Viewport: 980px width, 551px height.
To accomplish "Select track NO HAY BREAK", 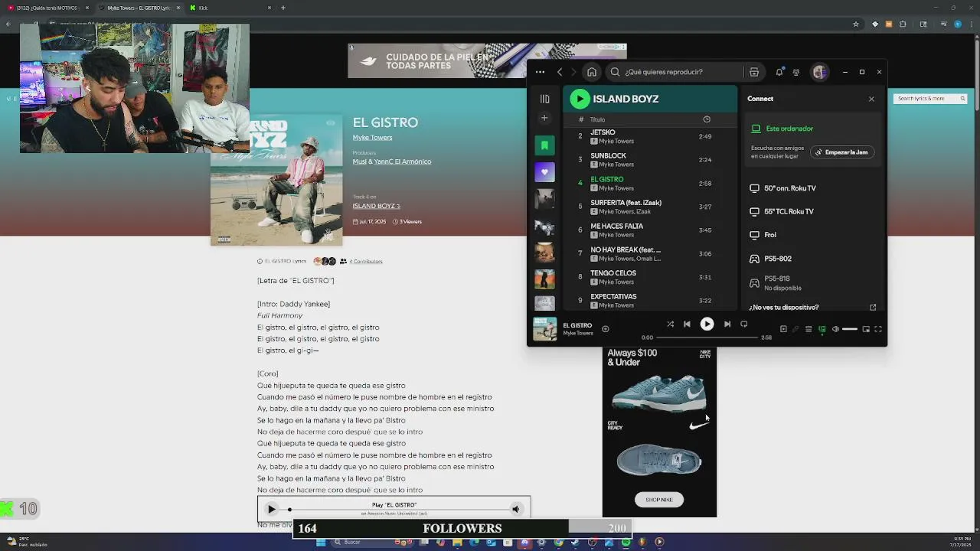I will click(649, 254).
